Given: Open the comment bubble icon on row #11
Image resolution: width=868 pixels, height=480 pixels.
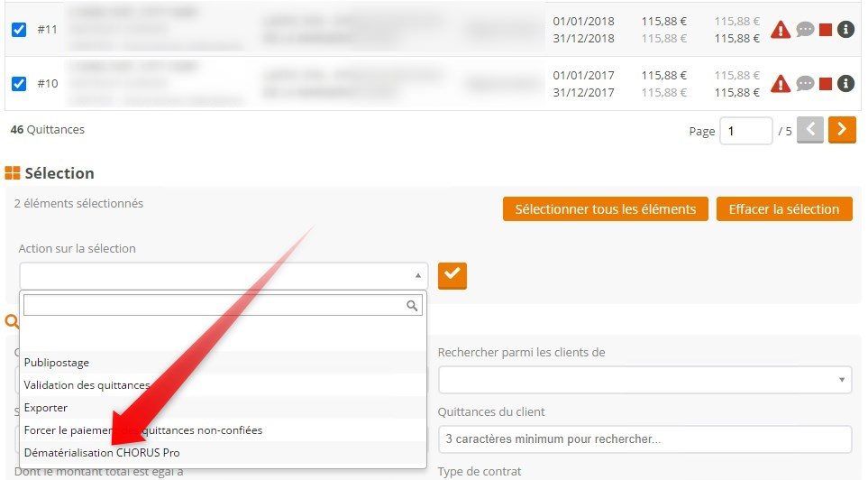Looking at the screenshot, I should [805, 30].
